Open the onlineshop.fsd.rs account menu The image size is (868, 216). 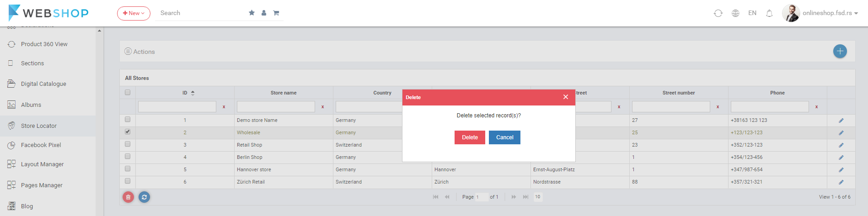point(830,13)
